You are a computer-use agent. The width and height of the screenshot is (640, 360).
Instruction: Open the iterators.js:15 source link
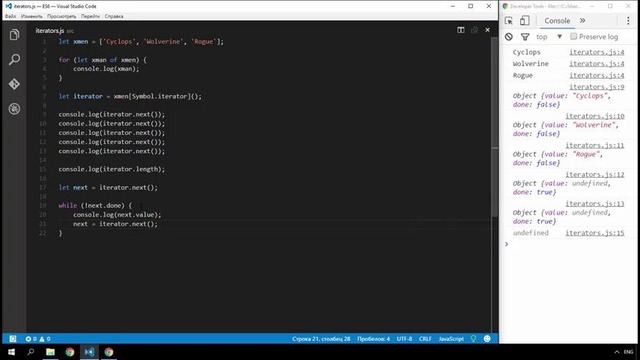595,233
